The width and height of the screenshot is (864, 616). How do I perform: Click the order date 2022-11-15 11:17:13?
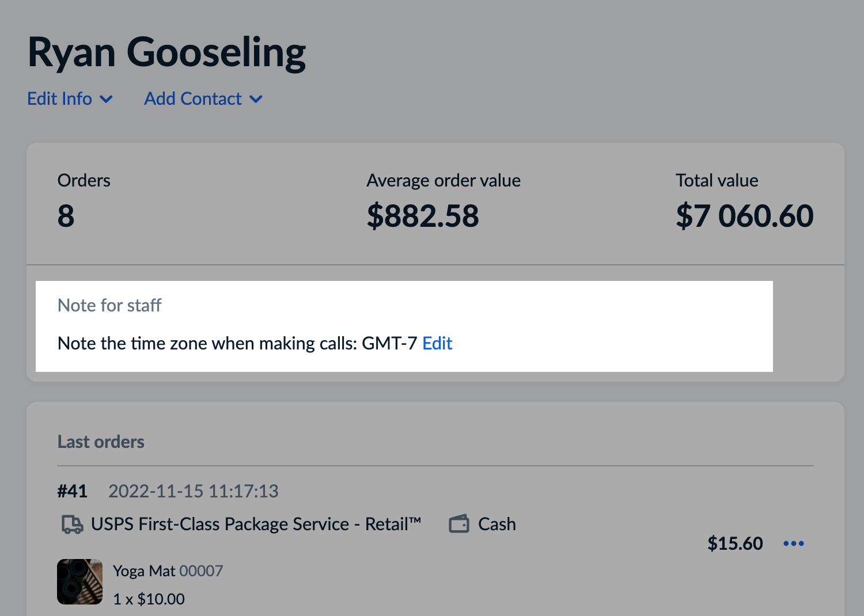[x=194, y=491]
